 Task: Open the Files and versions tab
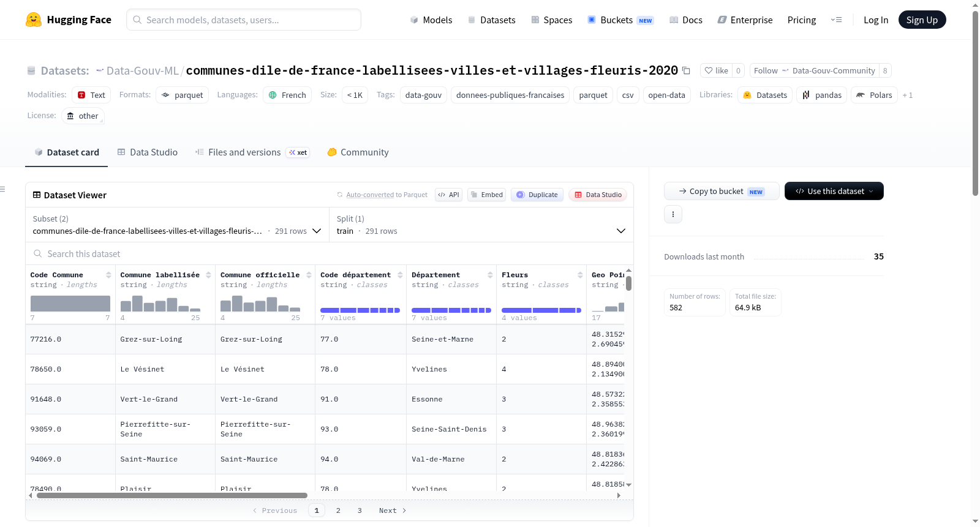click(252, 152)
